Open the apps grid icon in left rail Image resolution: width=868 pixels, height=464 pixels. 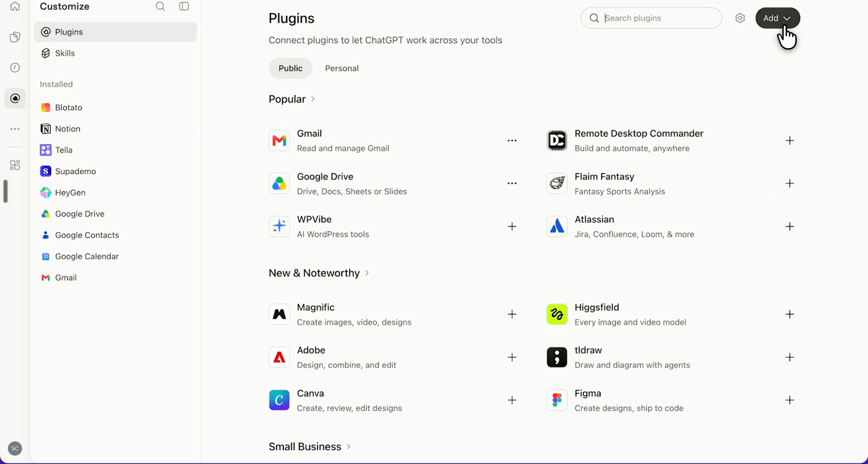[x=15, y=165]
